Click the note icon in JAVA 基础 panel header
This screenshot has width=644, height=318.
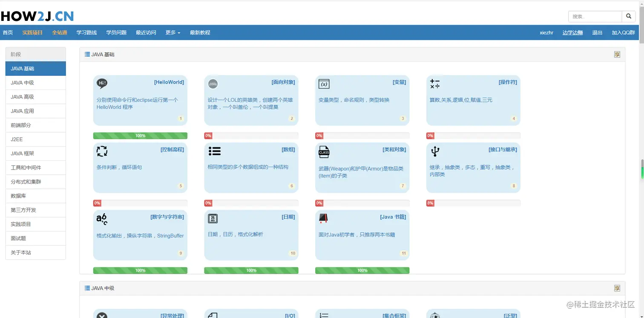[617, 54]
